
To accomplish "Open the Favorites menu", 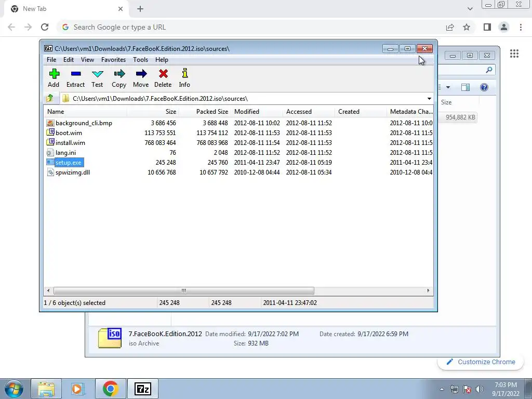I will click(113, 60).
